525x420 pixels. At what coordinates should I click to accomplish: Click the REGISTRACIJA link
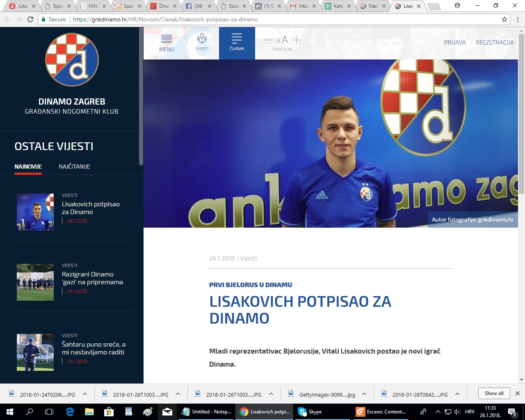(x=495, y=43)
